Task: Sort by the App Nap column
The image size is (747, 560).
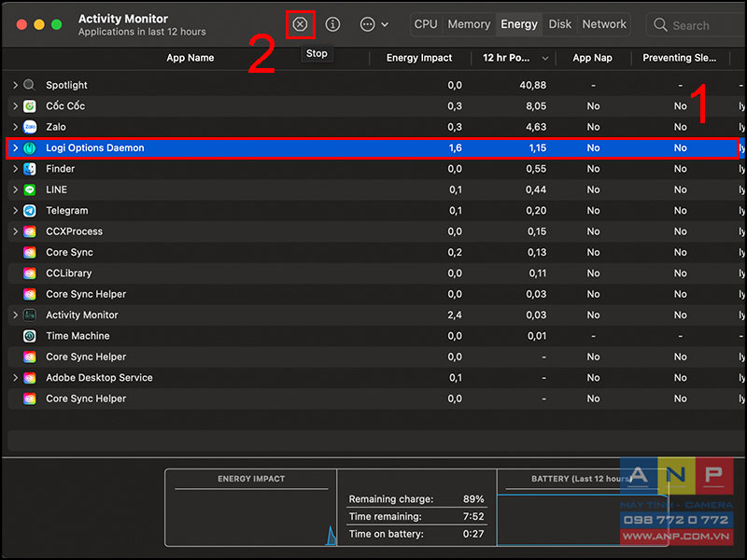Action: 593,58
